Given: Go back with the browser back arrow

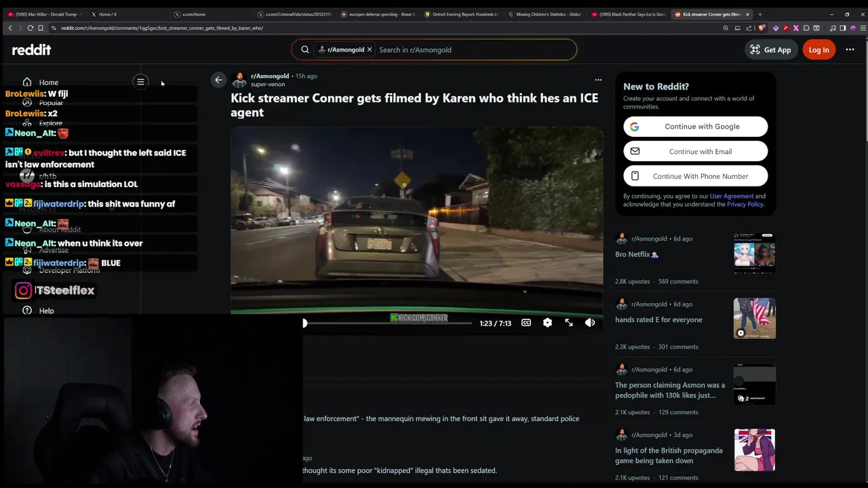Looking at the screenshot, I should pos(10,28).
